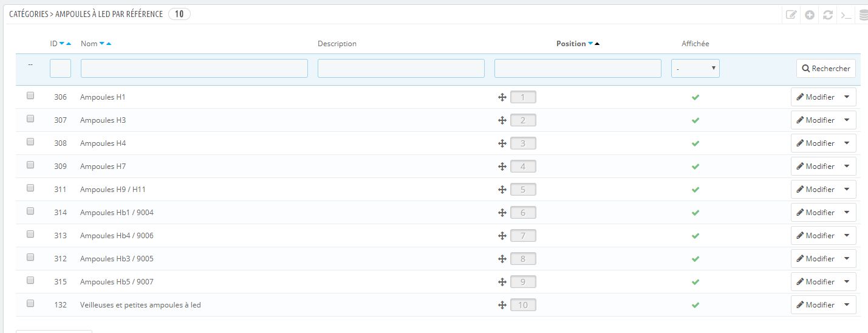The height and width of the screenshot is (333, 868).
Task: Export to SQL Manager database icon
Action: pyautogui.click(x=863, y=15)
